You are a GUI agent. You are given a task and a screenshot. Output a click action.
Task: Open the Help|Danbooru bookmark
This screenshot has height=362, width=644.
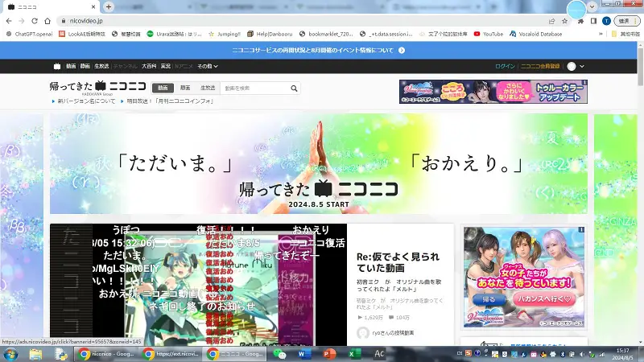[270, 34]
